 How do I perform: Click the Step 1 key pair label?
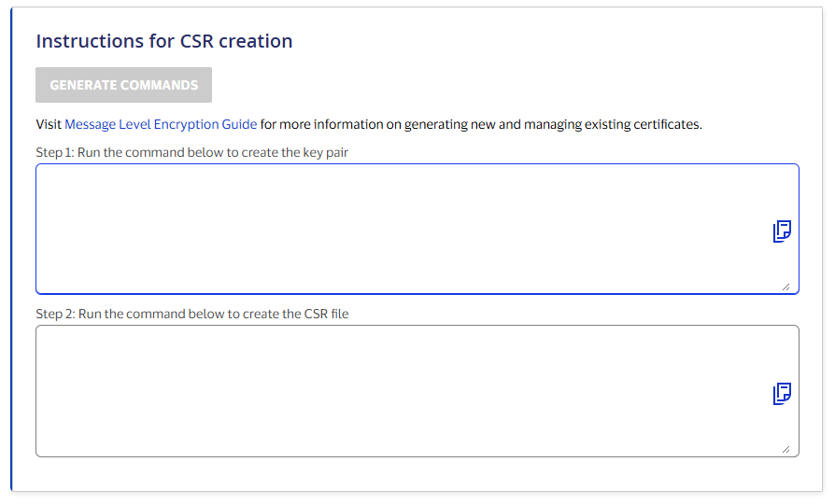(192, 152)
